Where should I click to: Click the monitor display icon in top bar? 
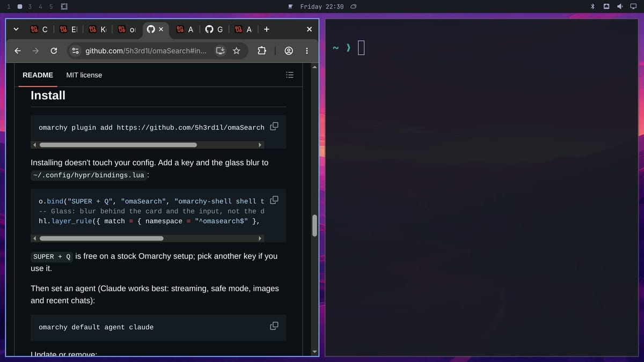pos(633,6)
